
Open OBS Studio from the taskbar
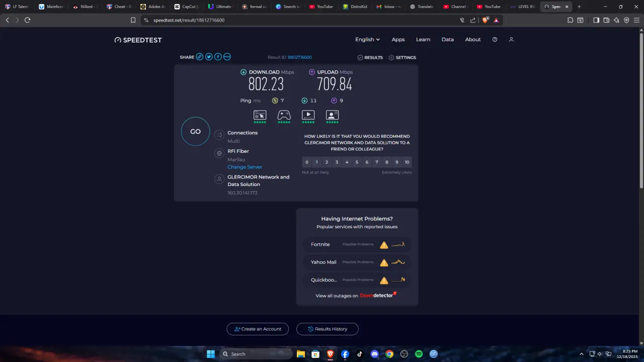pos(404,354)
